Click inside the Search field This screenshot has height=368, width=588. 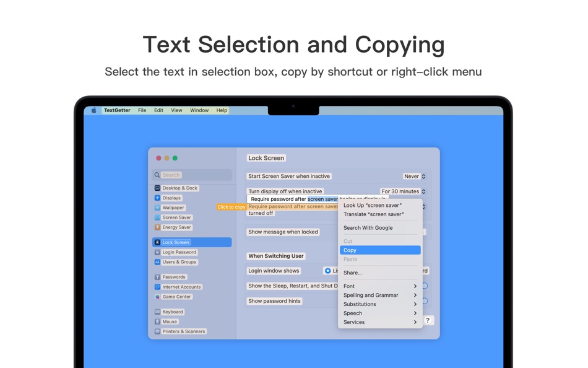point(192,175)
